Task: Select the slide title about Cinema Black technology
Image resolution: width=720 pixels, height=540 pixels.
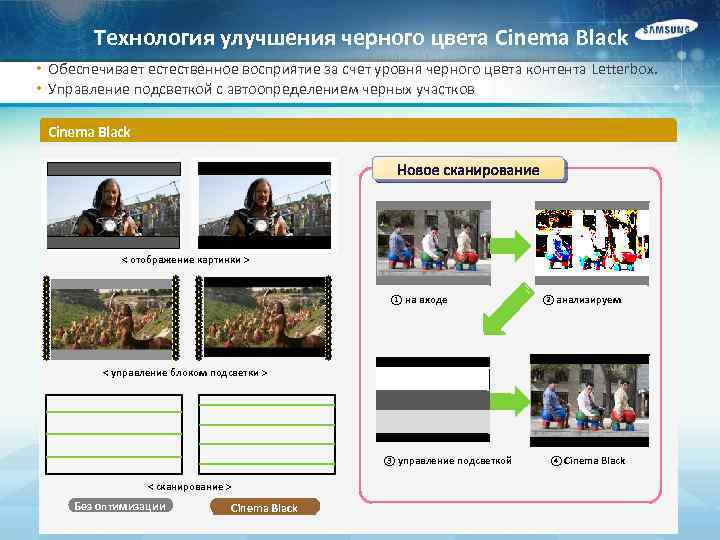Action: click(361, 38)
